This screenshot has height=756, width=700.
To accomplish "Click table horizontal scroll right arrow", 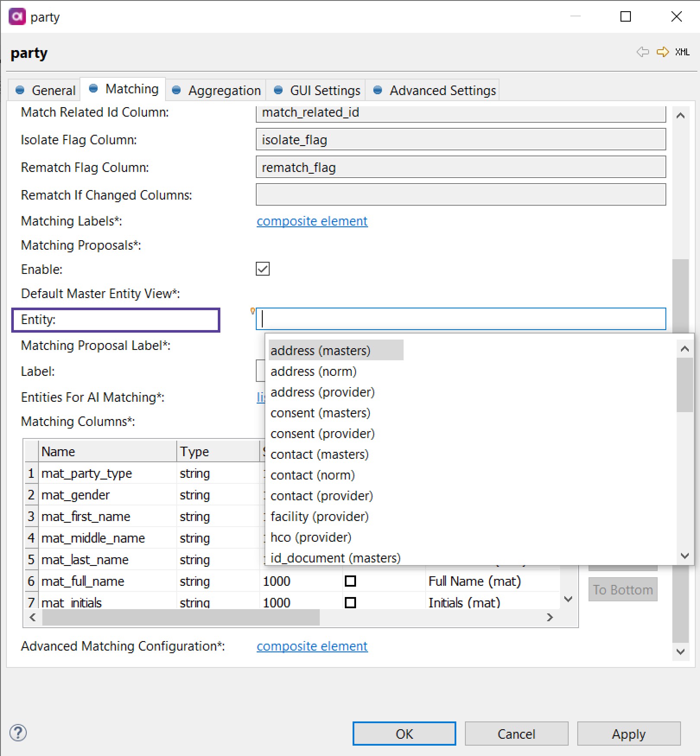I will click(550, 617).
